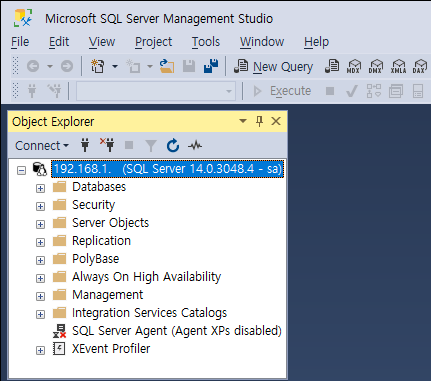Click the Database Engine Query icon

[332, 66]
